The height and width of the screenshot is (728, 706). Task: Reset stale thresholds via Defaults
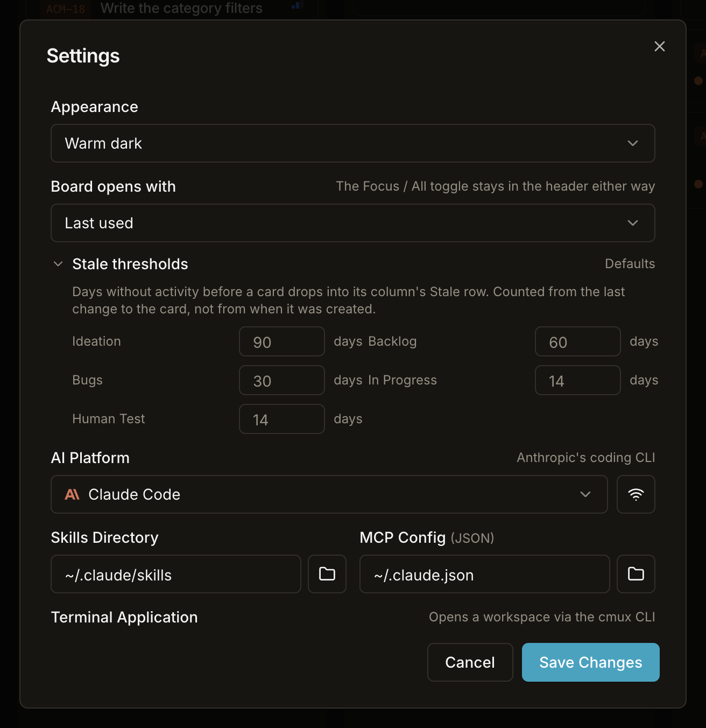click(x=630, y=264)
